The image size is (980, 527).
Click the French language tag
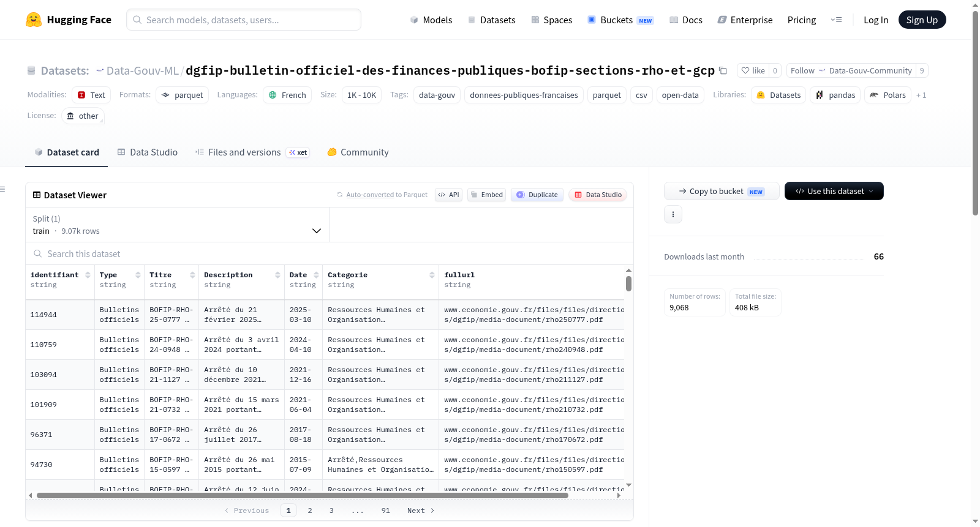[287, 95]
